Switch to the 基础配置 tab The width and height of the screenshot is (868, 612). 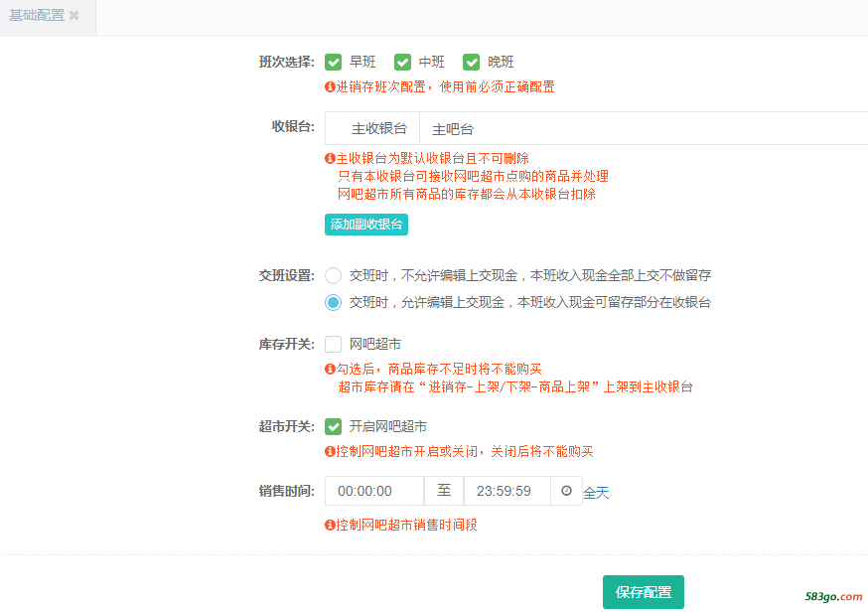click(x=37, y=16)
